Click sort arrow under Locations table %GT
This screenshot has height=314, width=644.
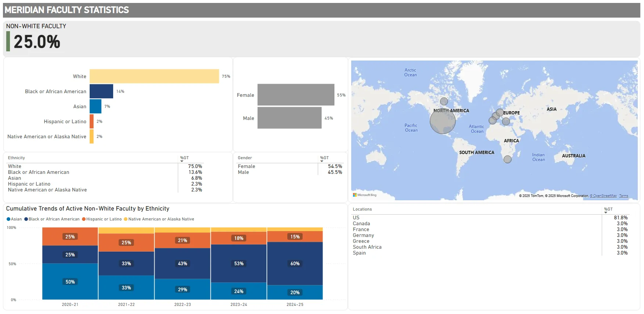coord(606,213)
